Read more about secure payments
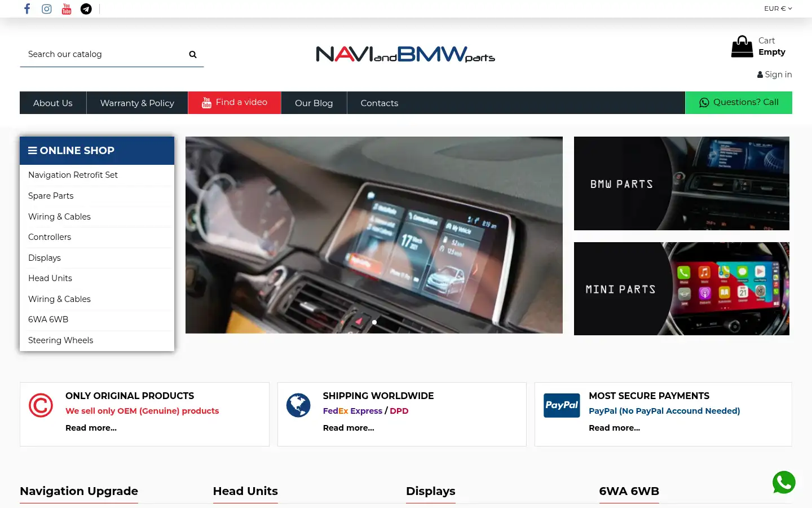Image resolution: width=812 pixels, height=508 pixels. 615,428
